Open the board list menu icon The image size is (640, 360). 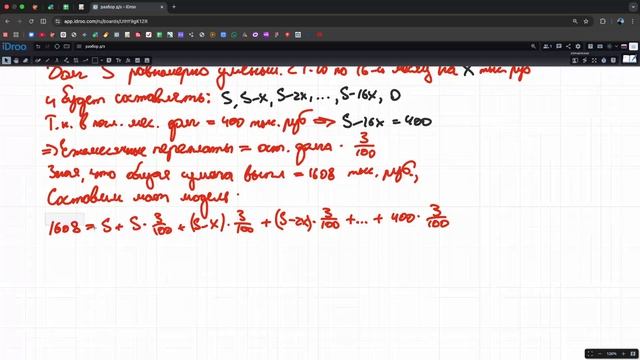(x=79, y=47)
